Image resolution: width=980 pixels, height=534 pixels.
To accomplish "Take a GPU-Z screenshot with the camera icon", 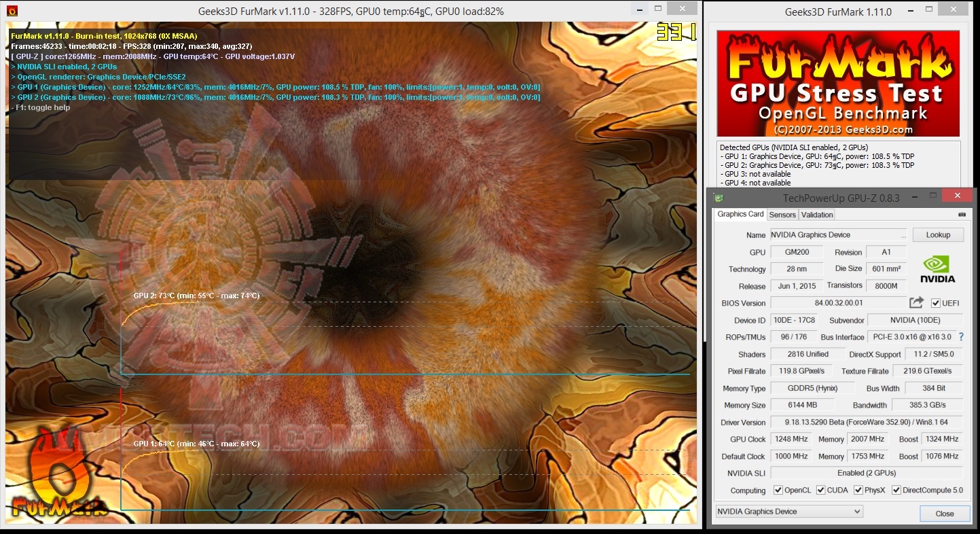I will [x=962, y=215].
